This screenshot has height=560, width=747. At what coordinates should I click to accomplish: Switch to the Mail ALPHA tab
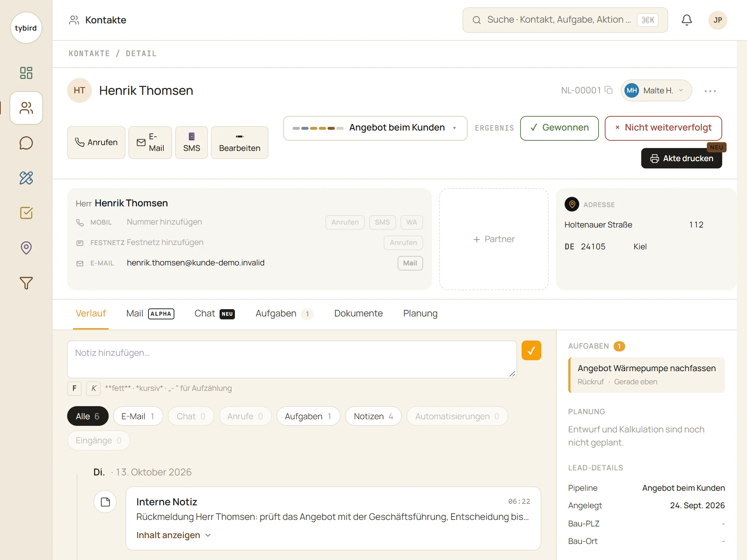coord(150,314)
